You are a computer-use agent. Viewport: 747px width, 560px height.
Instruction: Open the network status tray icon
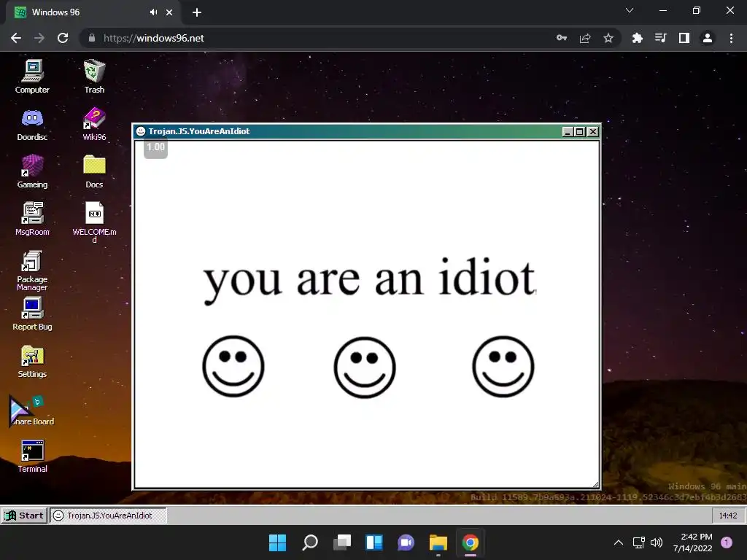(639, 542)
